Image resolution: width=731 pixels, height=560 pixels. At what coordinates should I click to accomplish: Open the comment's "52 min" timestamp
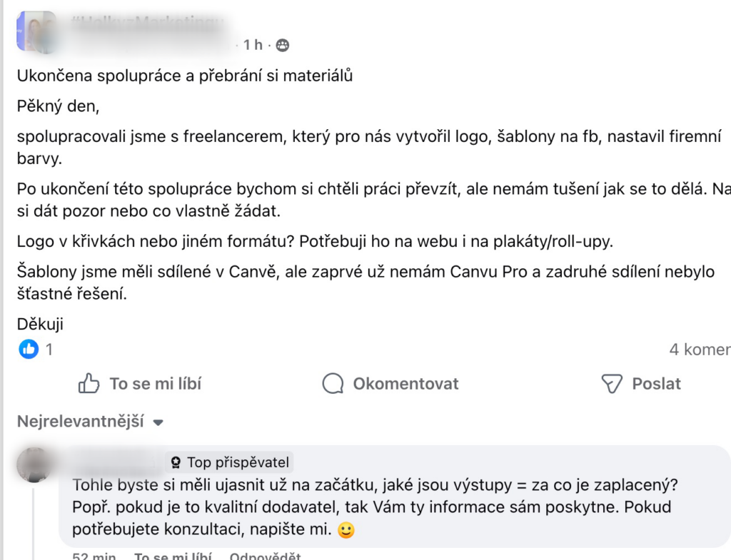tap(94, 556)
